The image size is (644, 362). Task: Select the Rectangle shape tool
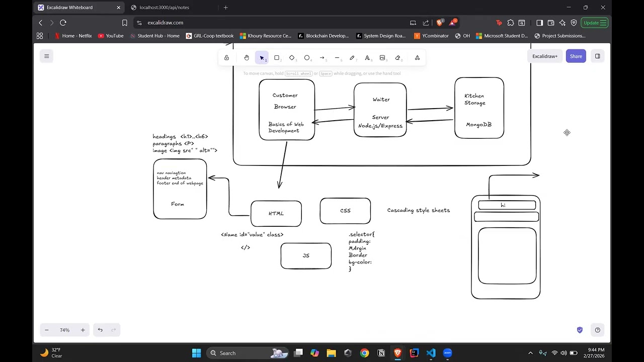[x=277, y=58]
